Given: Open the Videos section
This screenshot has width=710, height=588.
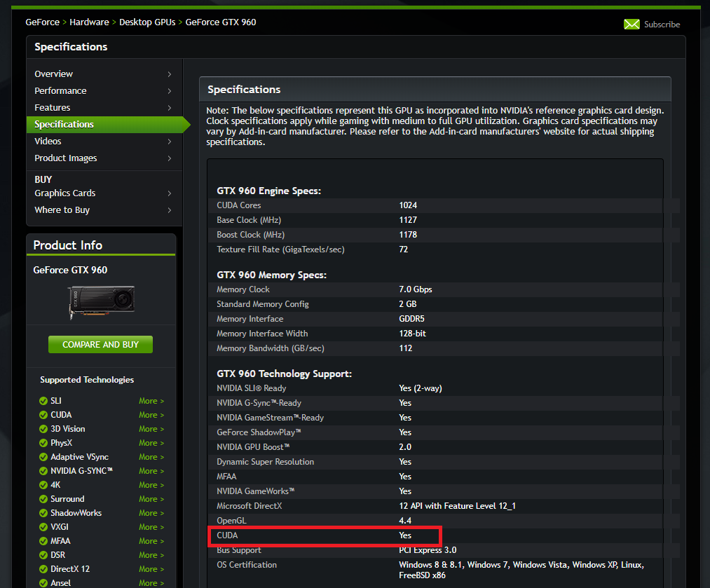Looking at the screenshot, I should pos(48,142).
